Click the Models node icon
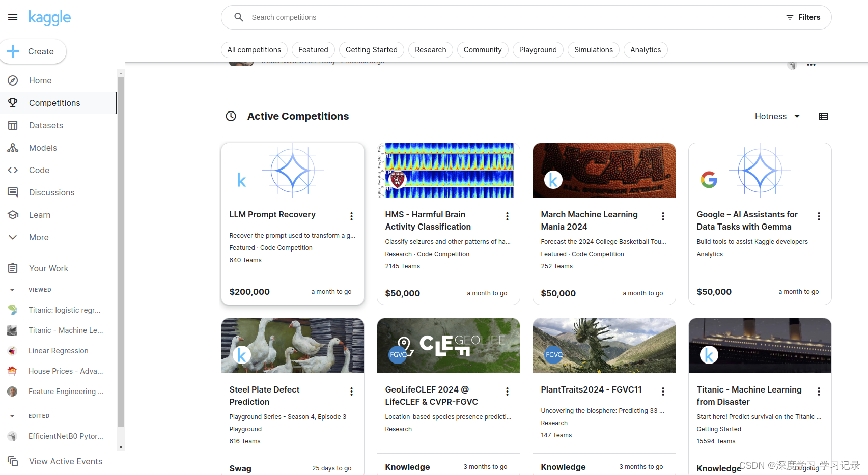Viewport: 868px width, 475px height. click(x=13, y=148)
